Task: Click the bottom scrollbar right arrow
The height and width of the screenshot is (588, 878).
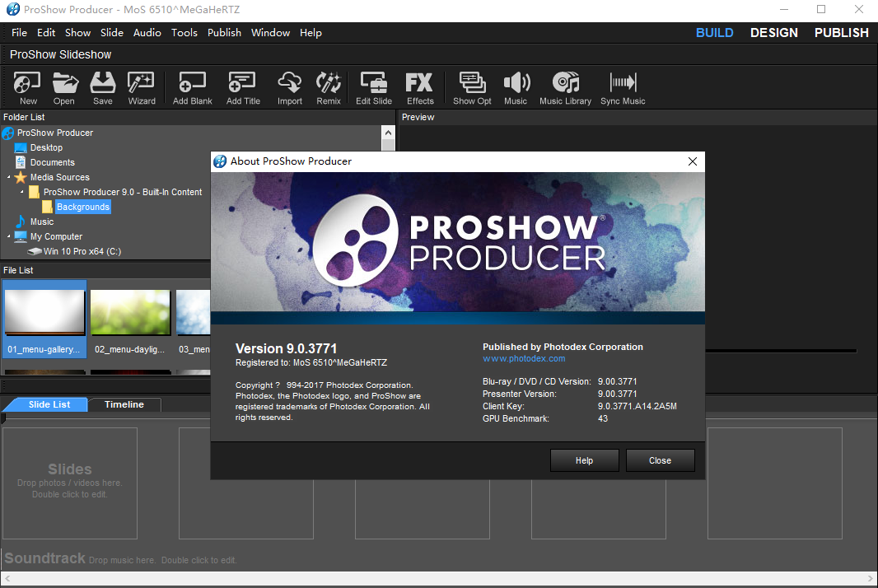Action: pyautogui.click(x=870, y=578)
